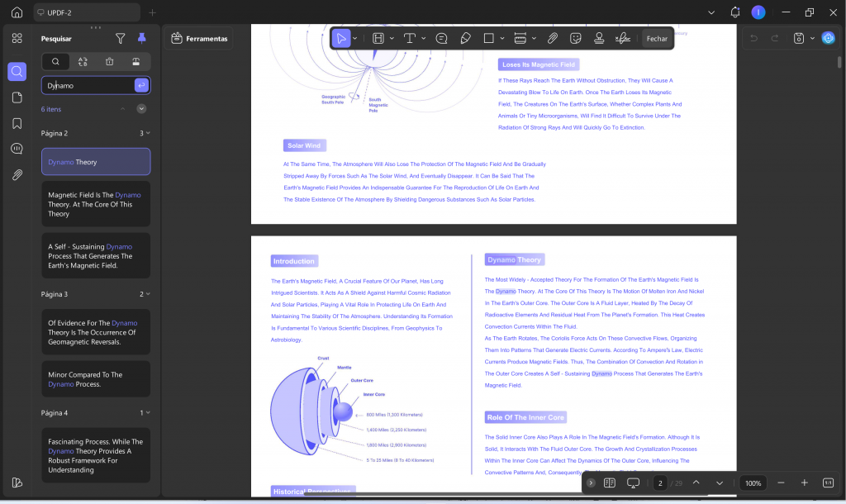
Task: Open the page layout view icon
Action: click(609, 483)
